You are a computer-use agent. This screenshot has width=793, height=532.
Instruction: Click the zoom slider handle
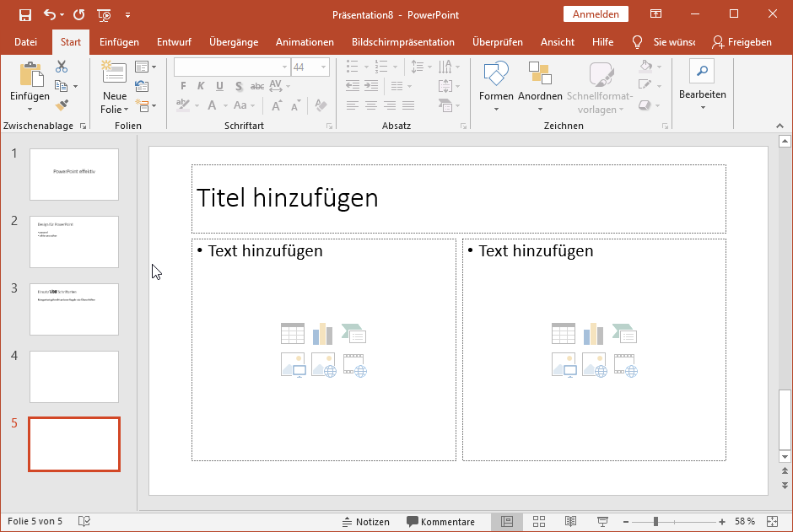[655, 521]
